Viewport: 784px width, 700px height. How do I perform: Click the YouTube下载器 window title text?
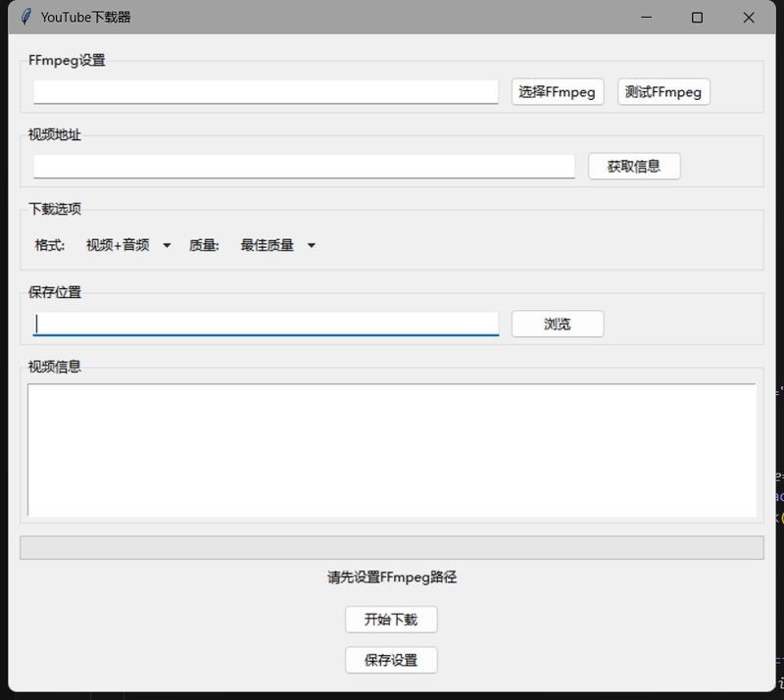[x=85, y=17]
